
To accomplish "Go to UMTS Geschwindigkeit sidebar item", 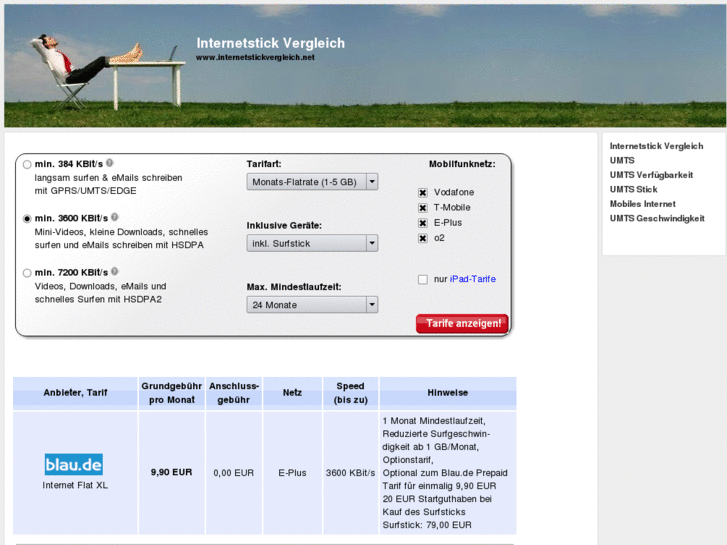I will click(x=657, y=218).
